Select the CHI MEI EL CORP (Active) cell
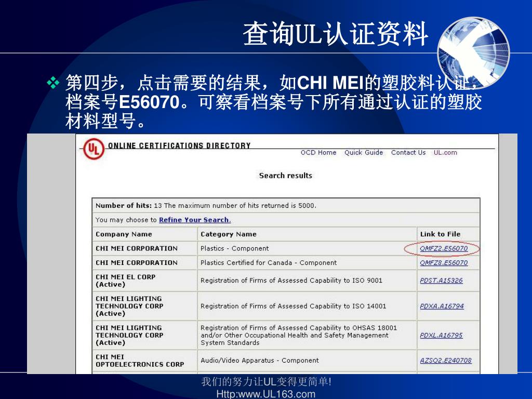The height and width of the screenshot is (399, 532). pyautogui.click(x=144, y=281)
